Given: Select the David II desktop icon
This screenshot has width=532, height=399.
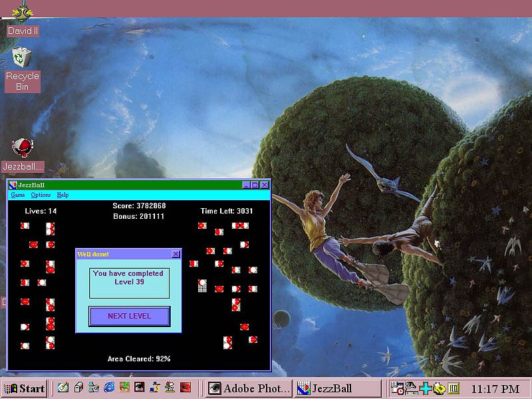Looking at the screenshot, I should tap(23, 19).
